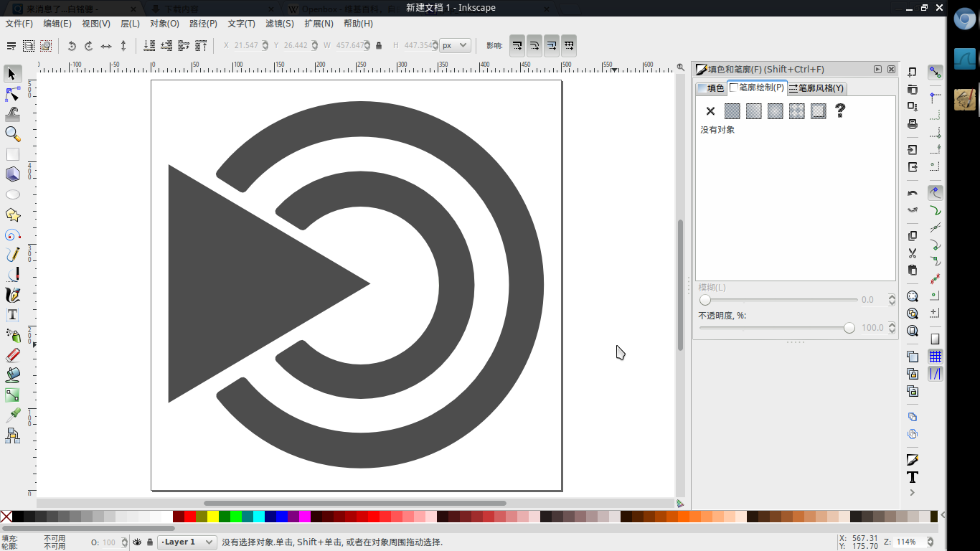
Task: Flip selection horizontally
Action: tap(106, 46)
